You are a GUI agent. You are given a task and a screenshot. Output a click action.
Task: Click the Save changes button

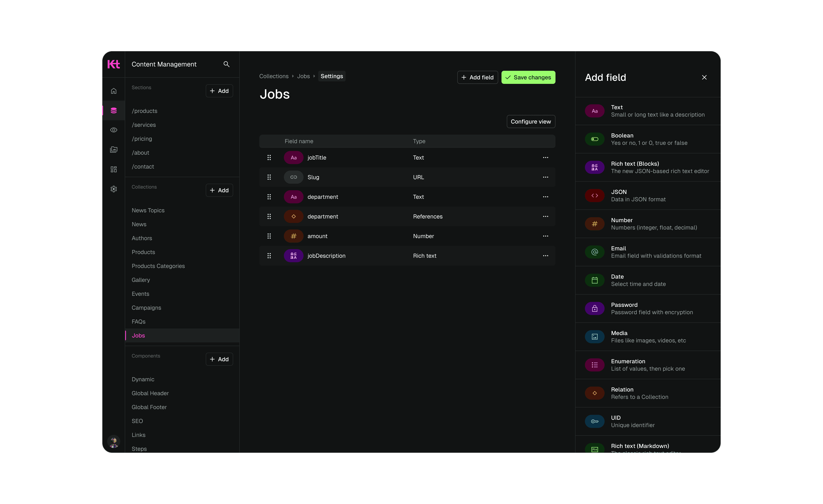[528, 78]
